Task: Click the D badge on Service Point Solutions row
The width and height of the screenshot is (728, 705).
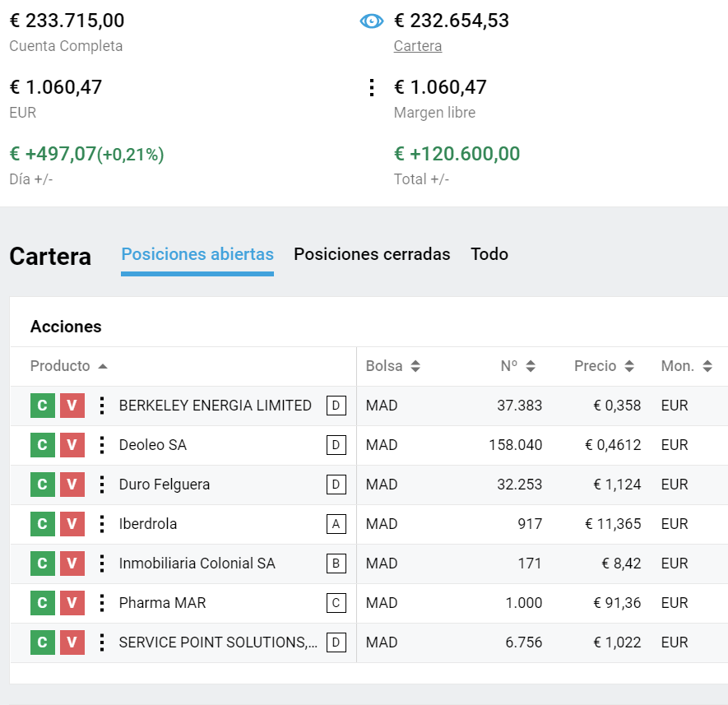Action: [336, 642]
